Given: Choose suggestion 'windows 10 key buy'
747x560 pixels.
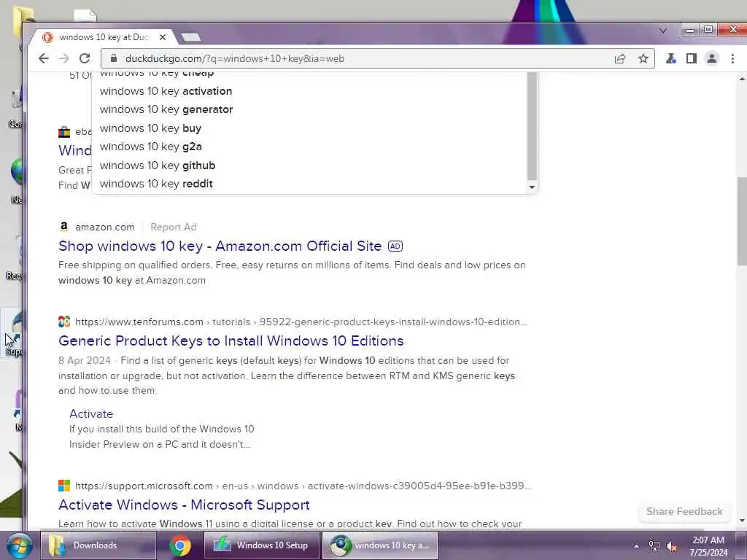Looking at the screenshot, I should pyautogui.click(x=150, y=128).
